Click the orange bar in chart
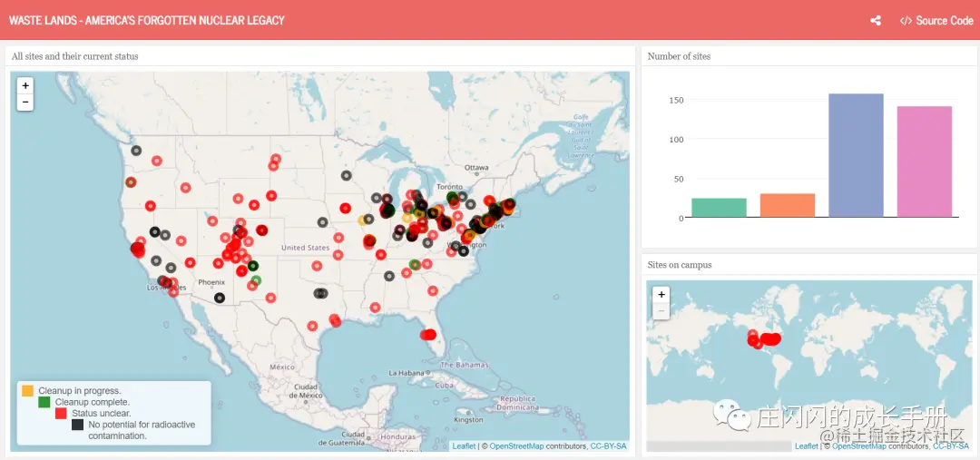Viewport: 980px width, 460px height. tap(788, 205)
